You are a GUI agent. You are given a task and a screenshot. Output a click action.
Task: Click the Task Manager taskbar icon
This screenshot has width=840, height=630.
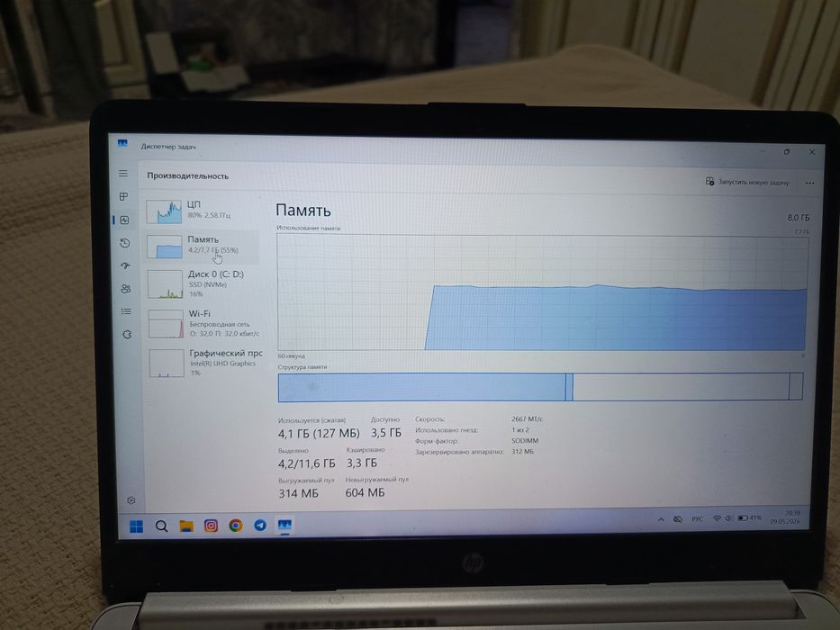(285, 525)
